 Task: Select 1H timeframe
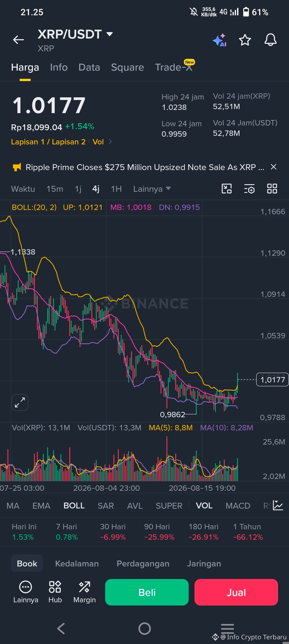pyautogui.click(x=116, y=189)
